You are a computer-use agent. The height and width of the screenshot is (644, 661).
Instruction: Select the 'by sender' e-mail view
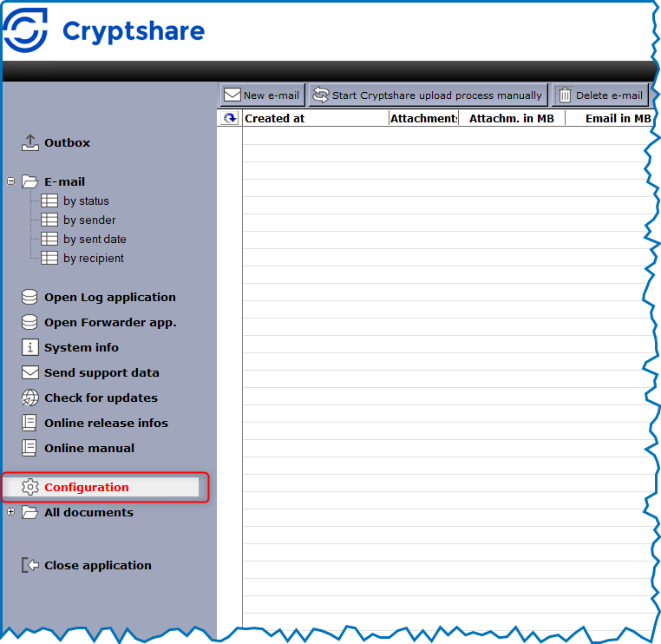[88, 220]
